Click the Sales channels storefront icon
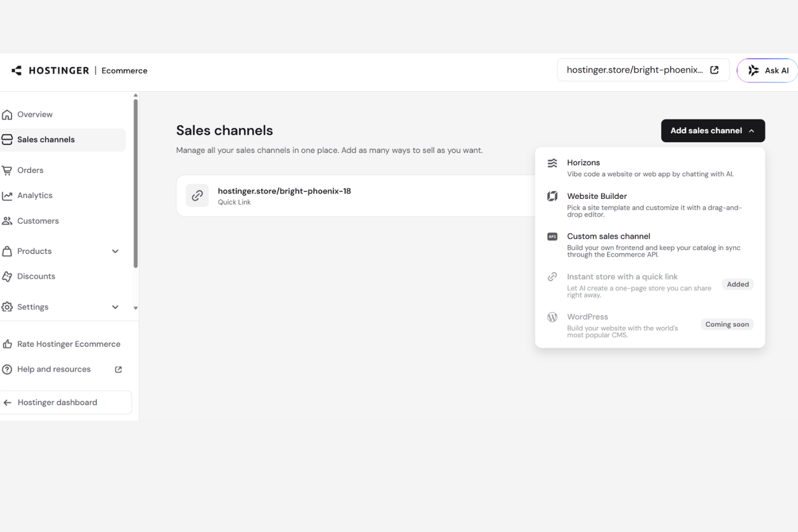This screenshot has height=532, width=798. (x=7, y=140)
